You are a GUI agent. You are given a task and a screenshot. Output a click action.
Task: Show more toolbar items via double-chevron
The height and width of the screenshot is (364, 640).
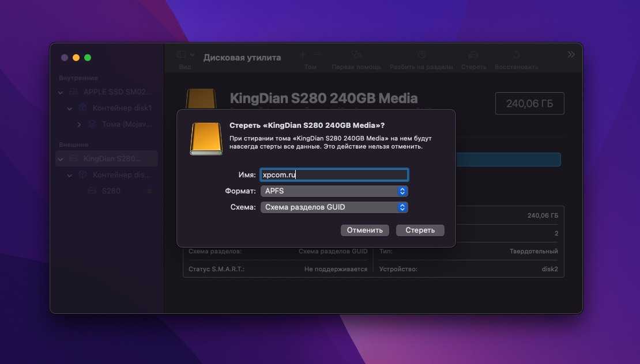coord(571,55)
